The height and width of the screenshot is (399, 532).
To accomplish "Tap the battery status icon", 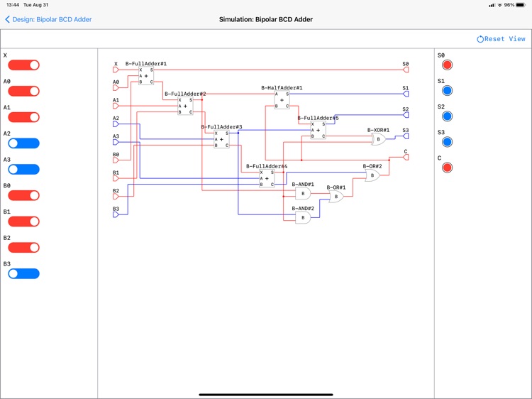I will click(521, 5).
